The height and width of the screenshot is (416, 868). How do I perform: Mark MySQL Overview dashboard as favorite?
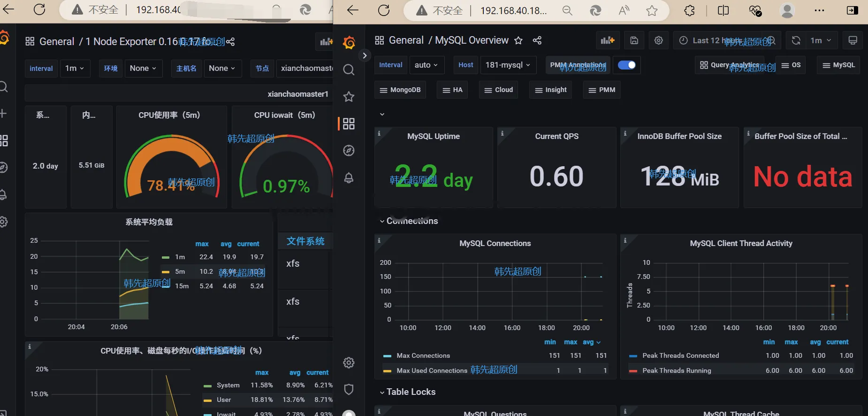[x=518, y=40]
